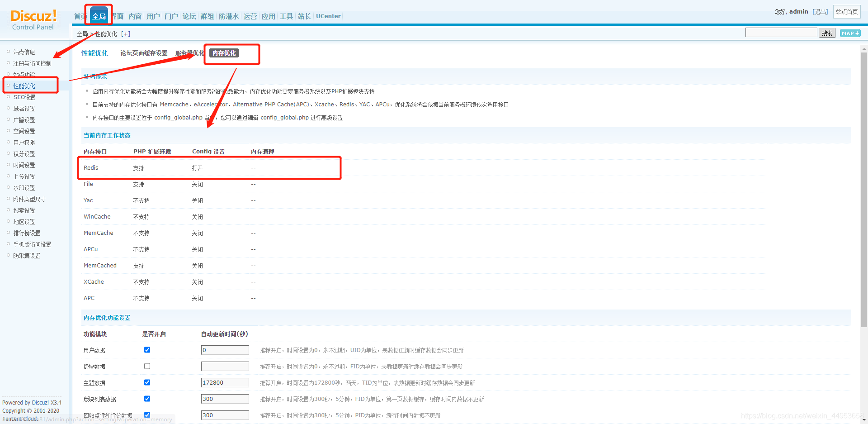Open 附件类型尺寸 in the sidebar
The image size is (868, 424).
click(29, 199)
